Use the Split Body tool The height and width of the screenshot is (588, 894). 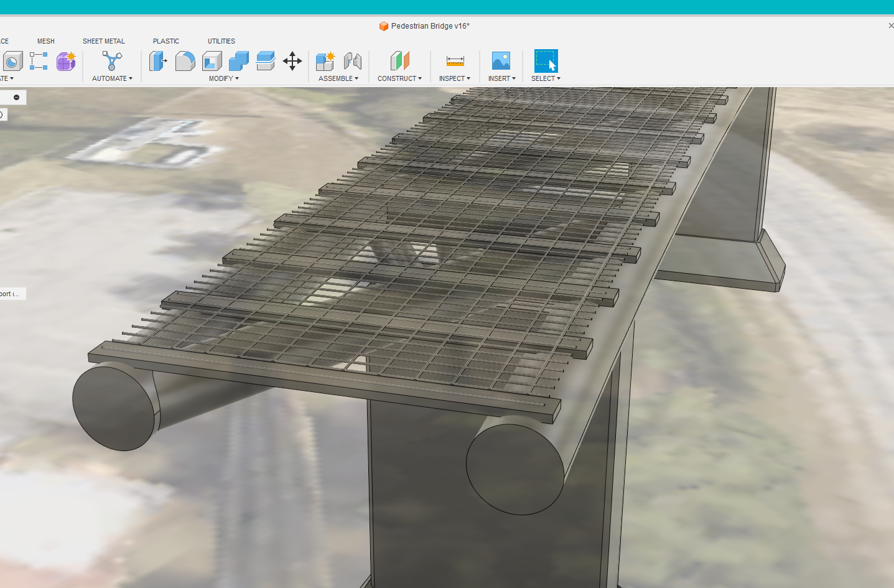point(266,61)
